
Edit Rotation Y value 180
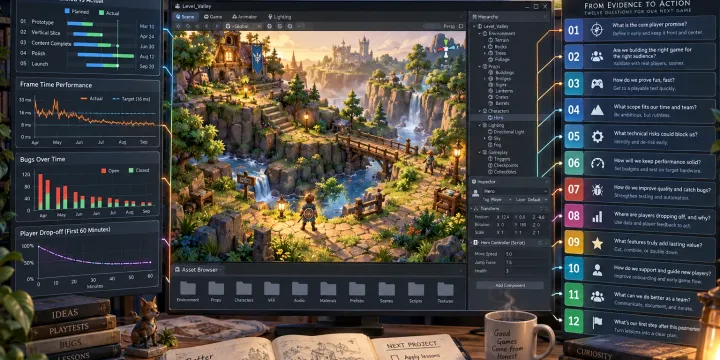click(522, 225)
